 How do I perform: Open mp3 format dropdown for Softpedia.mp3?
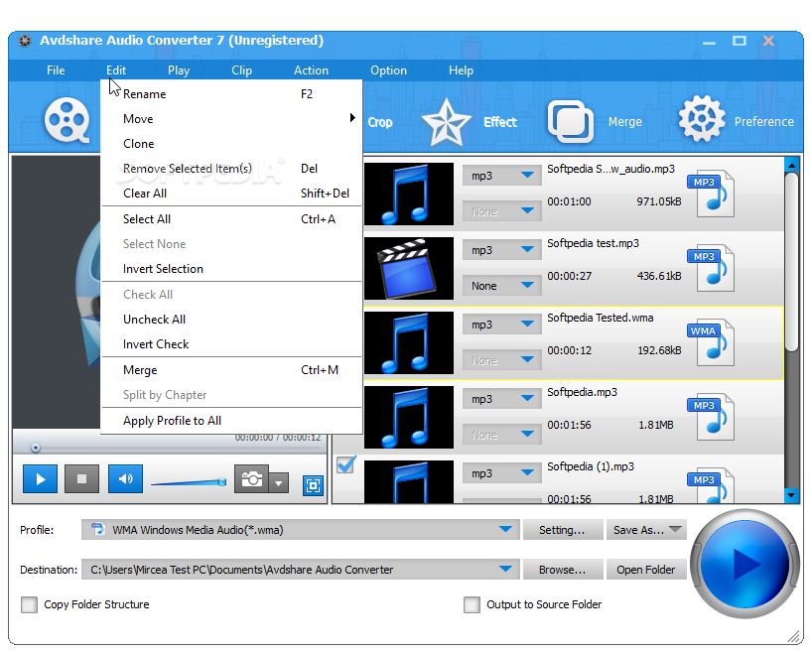tap(502, 399)
